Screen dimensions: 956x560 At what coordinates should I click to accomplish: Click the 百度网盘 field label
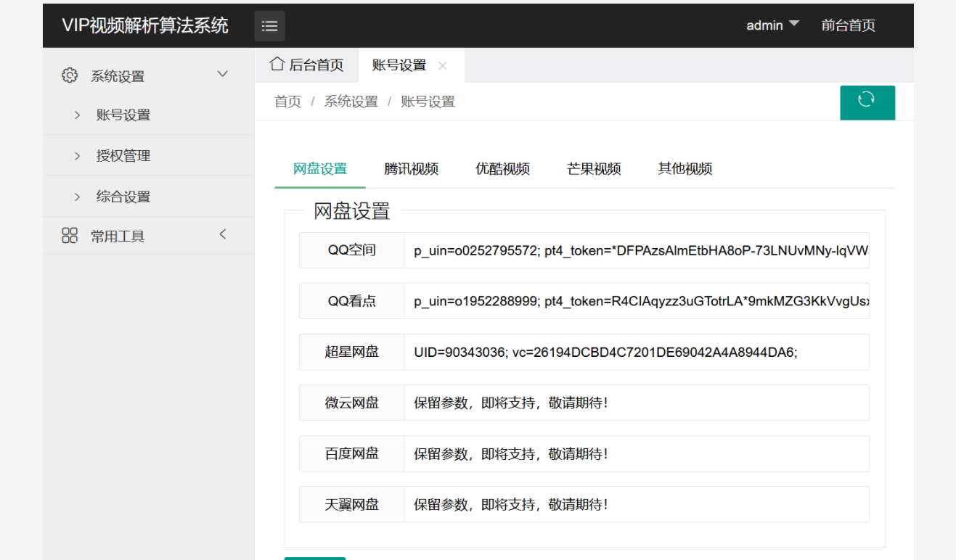coord(352,453)
